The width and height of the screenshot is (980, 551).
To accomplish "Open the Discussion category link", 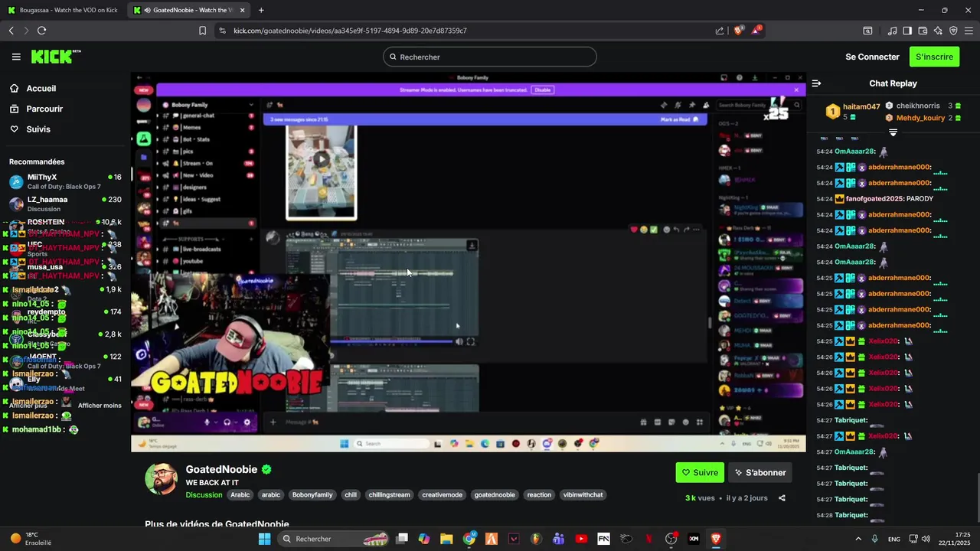I will click(204, 495).
